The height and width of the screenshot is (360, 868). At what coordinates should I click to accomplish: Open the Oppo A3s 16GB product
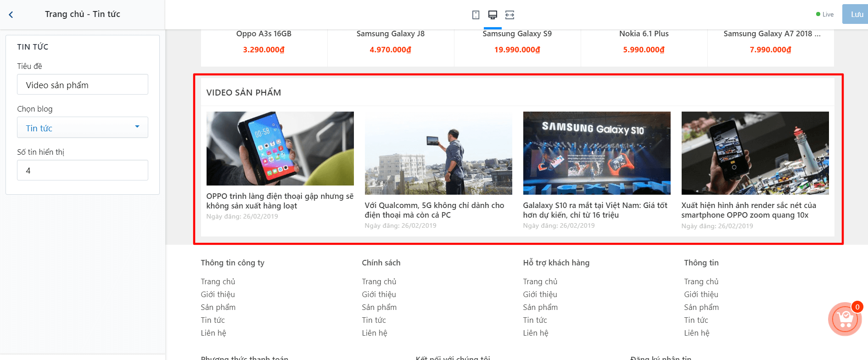point(264,34)
